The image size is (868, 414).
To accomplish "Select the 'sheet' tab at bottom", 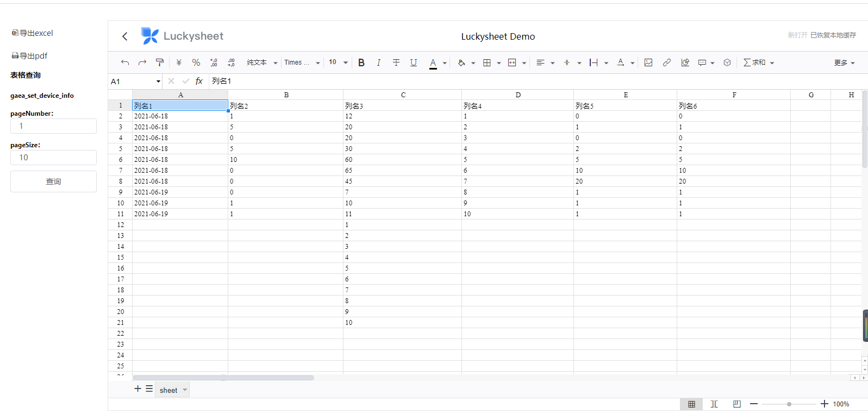I will coord(168,390).
